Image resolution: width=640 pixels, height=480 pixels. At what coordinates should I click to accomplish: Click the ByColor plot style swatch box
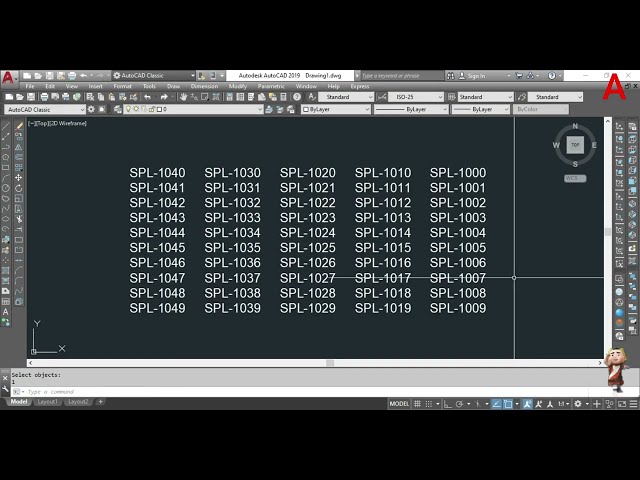540,109
